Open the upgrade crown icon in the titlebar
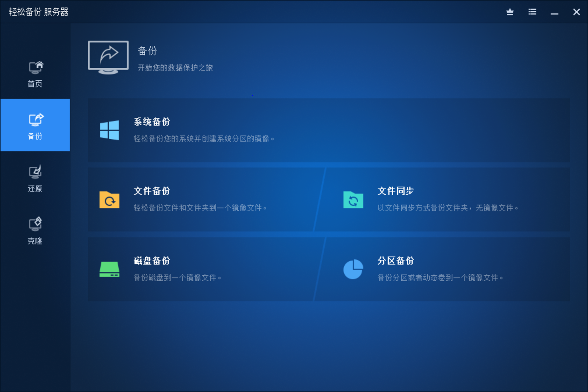This screenshot has height=392, width=588. 510,12
